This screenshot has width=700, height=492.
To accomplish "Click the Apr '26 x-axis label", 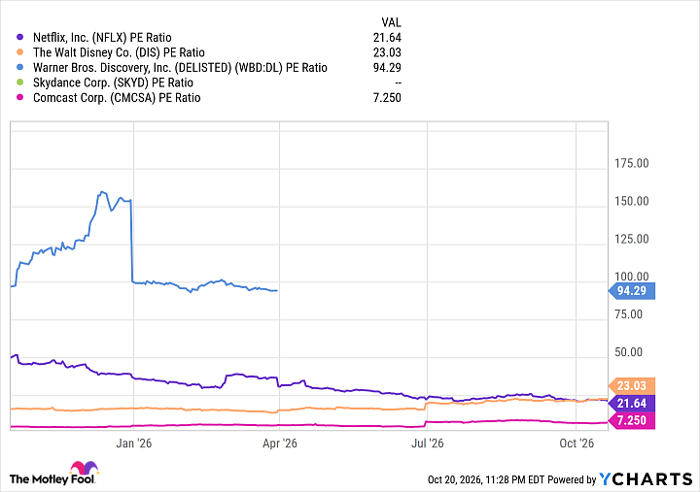I will tap(279, 443).
